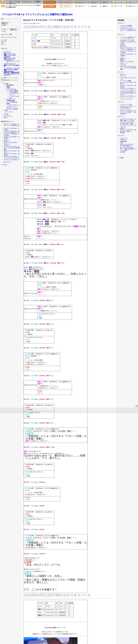Open 日向千夏 in 更新履歴
The height and width of the screenshot is (644, 138).
(x=123, y=45)
